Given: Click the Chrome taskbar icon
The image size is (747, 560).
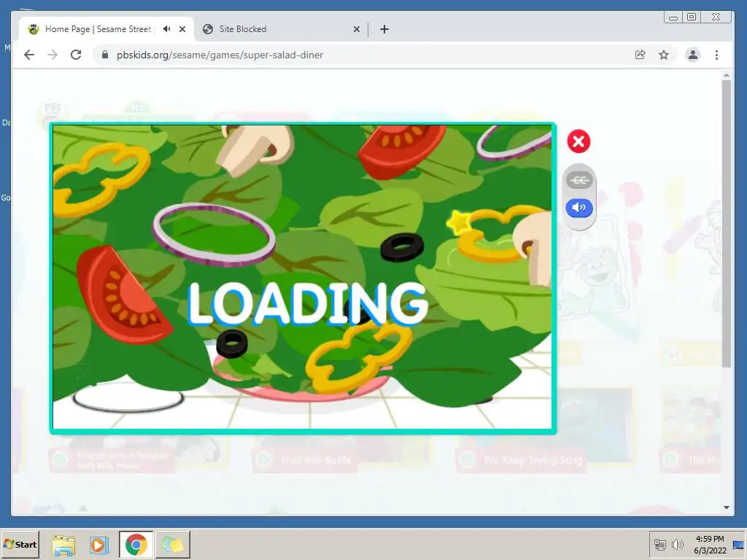Looking at the screenshot, I should tap(136, 544).
